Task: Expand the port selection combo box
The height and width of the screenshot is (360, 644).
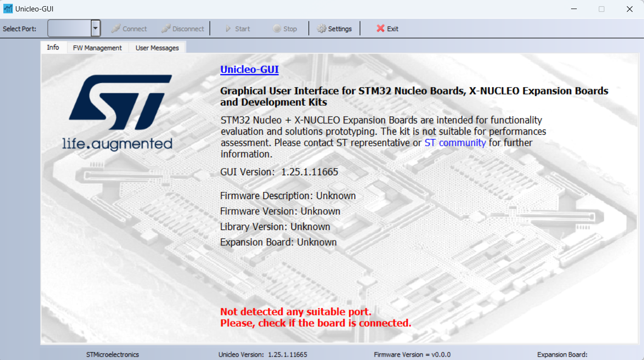Action: pos(95,28)
